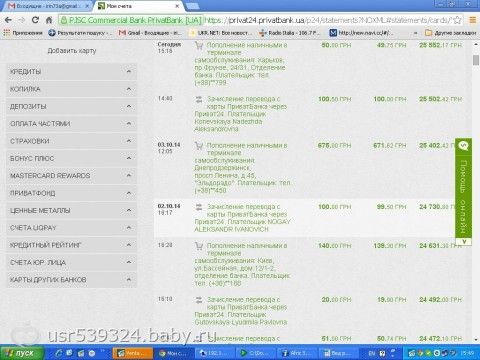Open the Windows Start (пуск) button
This screenshot has height=360, width=480.
[x=22, y=353]
